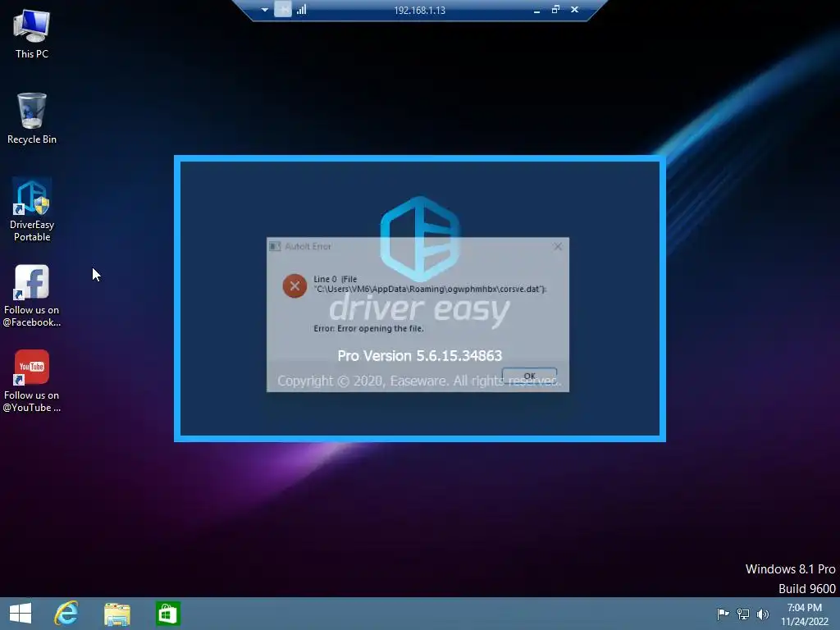840x630 pixels.
Task: Open the Windows Start button
Action: point(21,614)
